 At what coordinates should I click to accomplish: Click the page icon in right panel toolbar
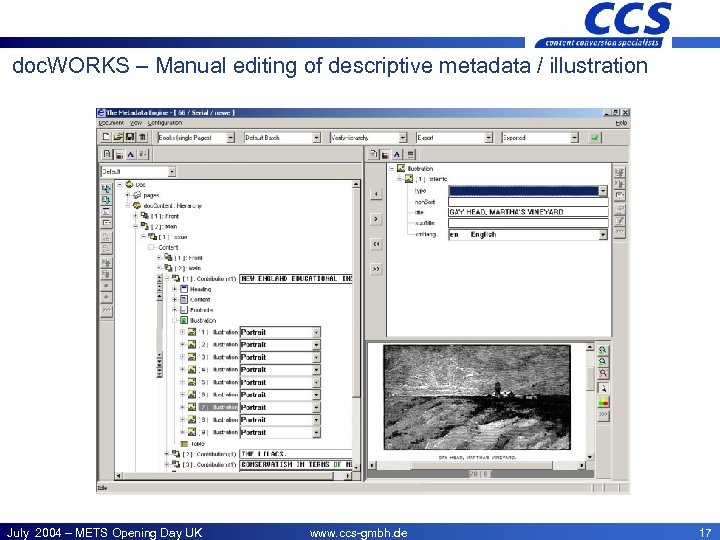point(373,154)
